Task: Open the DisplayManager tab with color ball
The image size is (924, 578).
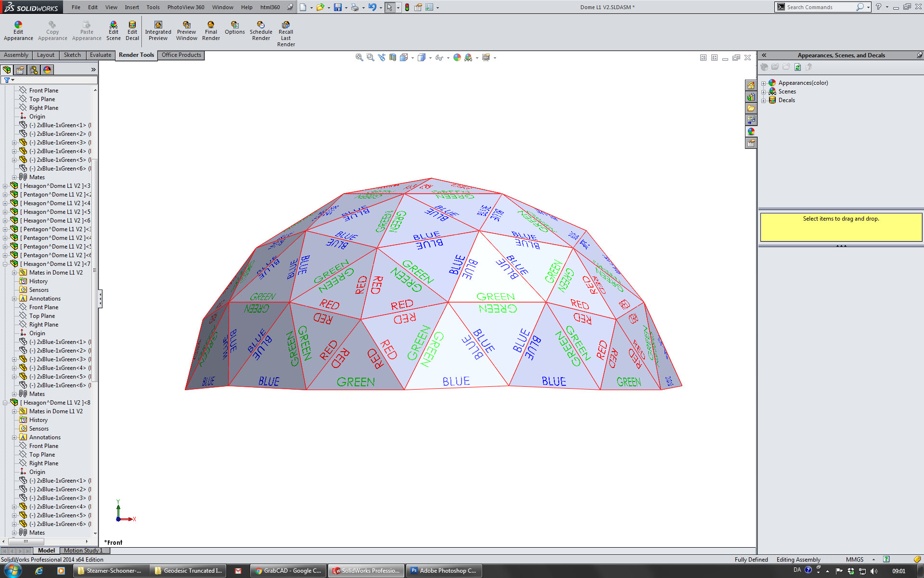Action: coord(47,70)
